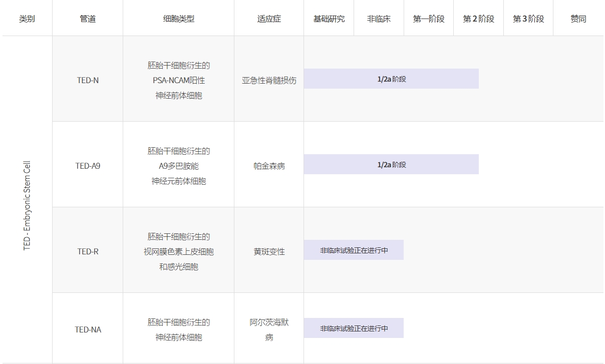Click 非临床试验正在进行中 bar for TED-NA
Image resolution: width=605 pixels, height=364 pixels.
click(x=354, y=328)
